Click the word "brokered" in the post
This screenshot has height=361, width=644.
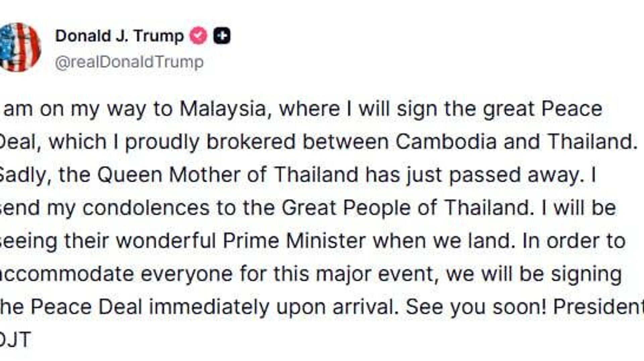point(251,142)
